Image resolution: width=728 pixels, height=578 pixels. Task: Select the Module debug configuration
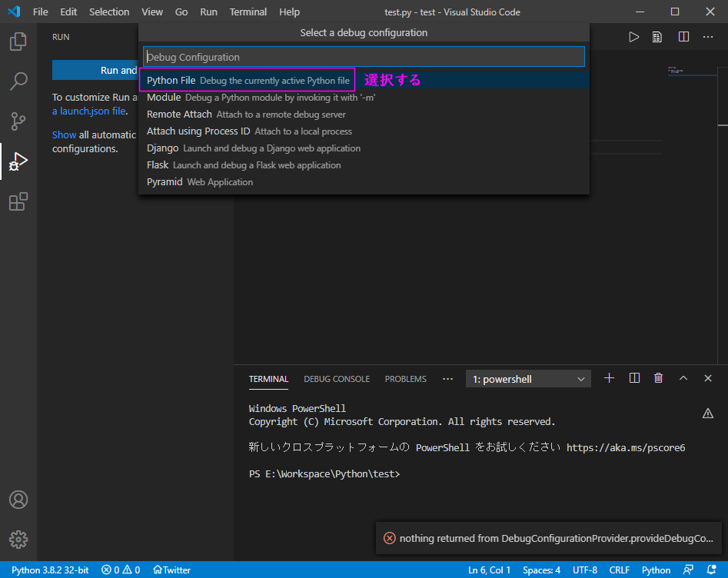click(364, 98)
